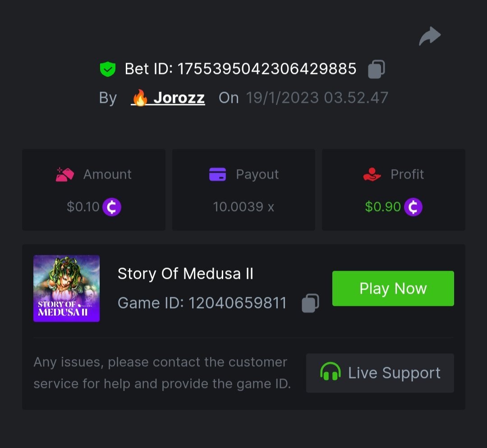Image resolution: width=487 pixels, height=448 pixels.
Task: Click the coin icon beside $0.10
Action: (x=112, y=207)
